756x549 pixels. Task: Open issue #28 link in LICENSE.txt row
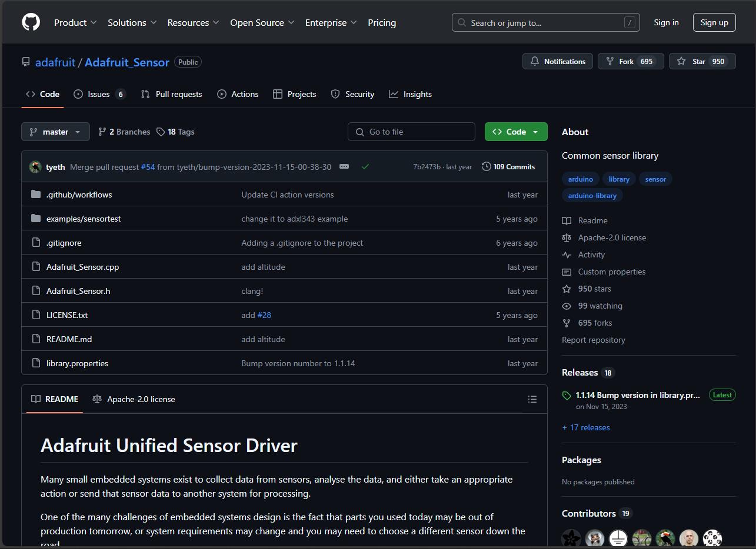[264, 315]
